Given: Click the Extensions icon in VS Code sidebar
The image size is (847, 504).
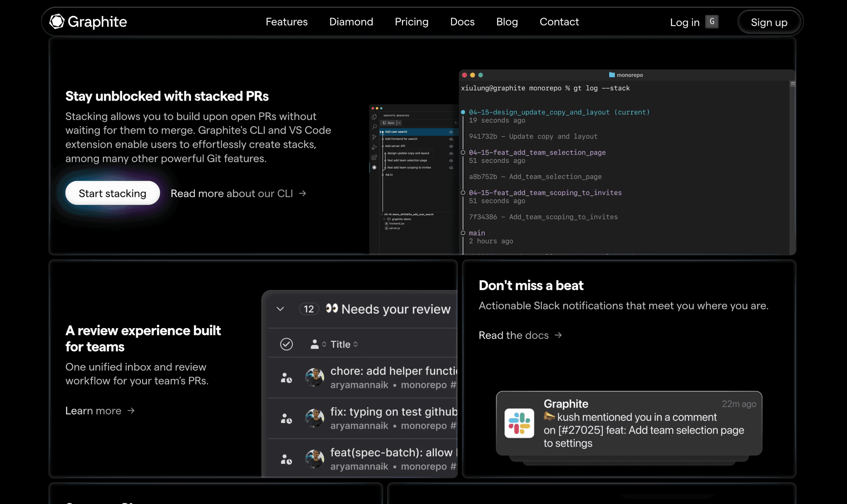Looking at the screenshot, I should tap(374, 157).
